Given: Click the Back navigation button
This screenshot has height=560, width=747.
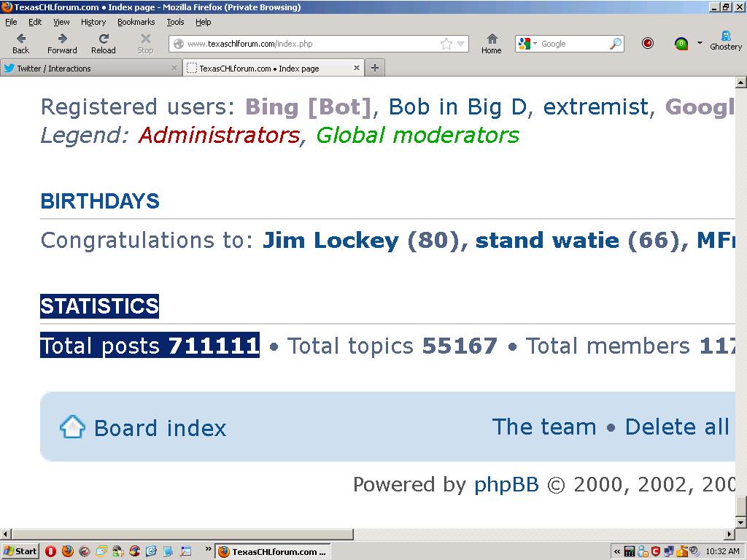Looking at the screenshot, I should [x=21, y=43].
